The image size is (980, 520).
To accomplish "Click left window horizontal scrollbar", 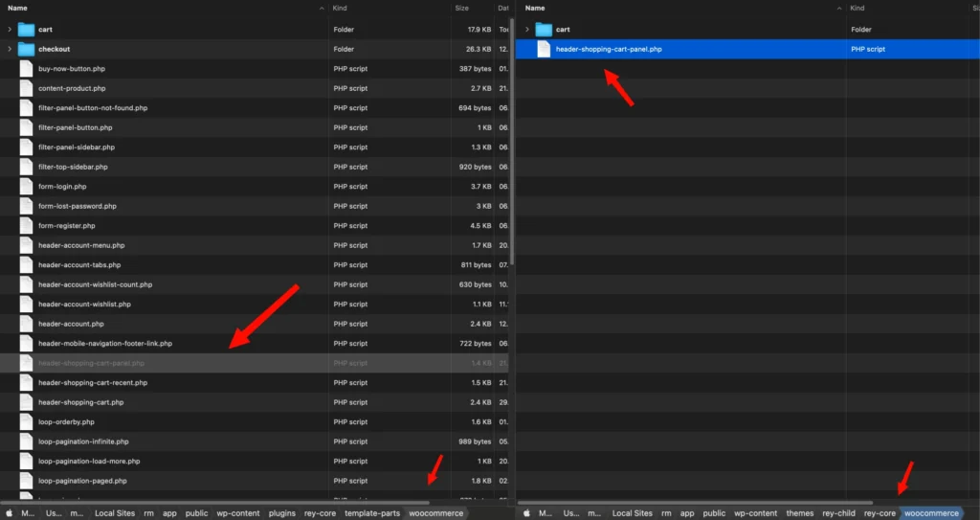I will click(215, 503).
